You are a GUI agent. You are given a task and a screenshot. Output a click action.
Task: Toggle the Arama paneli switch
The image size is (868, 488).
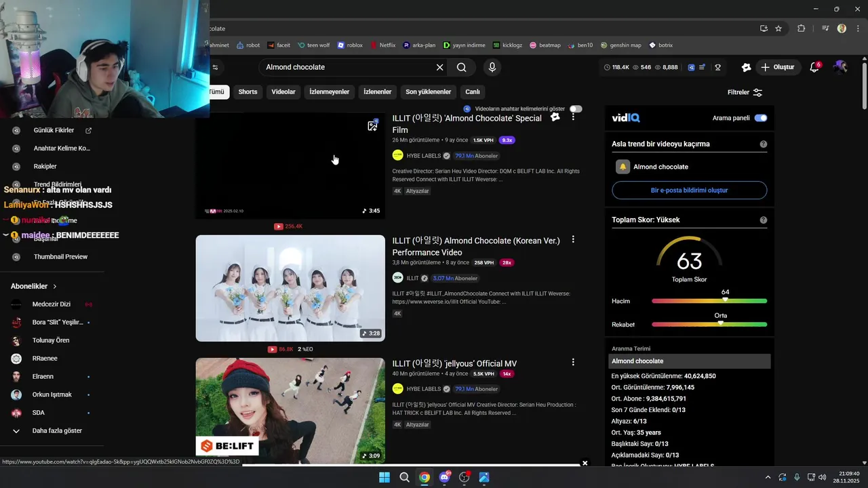coord(761,118)
